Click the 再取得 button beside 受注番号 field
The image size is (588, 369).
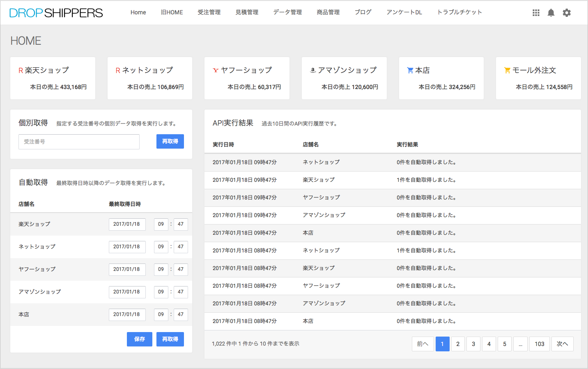(x=170, y=142)
